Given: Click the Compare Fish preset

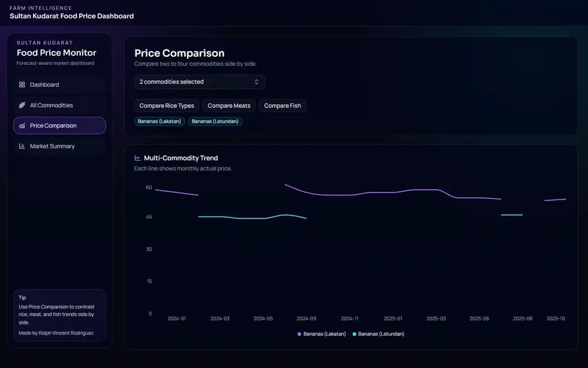Looking at the screenshot, I should [x=283, y=106].
